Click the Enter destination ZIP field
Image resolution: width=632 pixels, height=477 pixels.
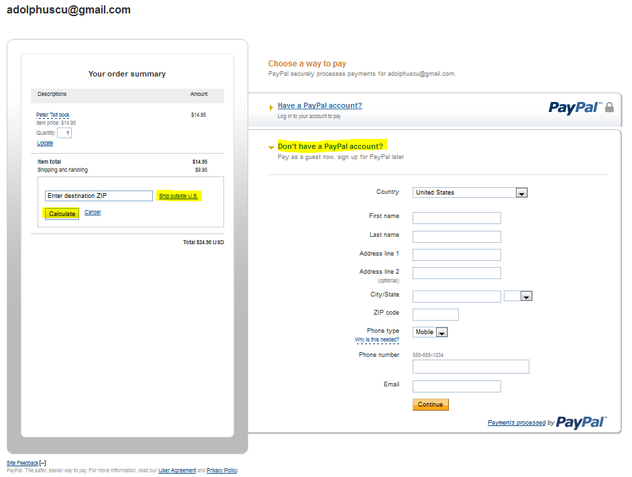pyautogui.click(x=99, y=196)
